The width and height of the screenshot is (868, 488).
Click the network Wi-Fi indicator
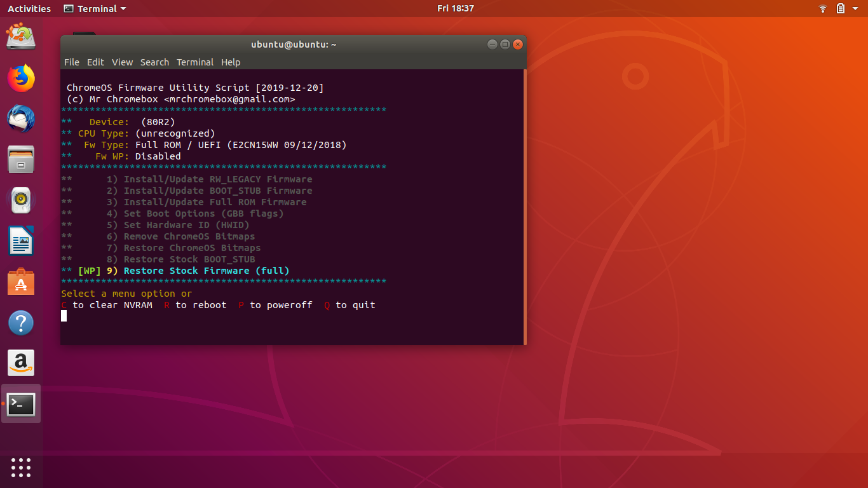pos(822,8)
